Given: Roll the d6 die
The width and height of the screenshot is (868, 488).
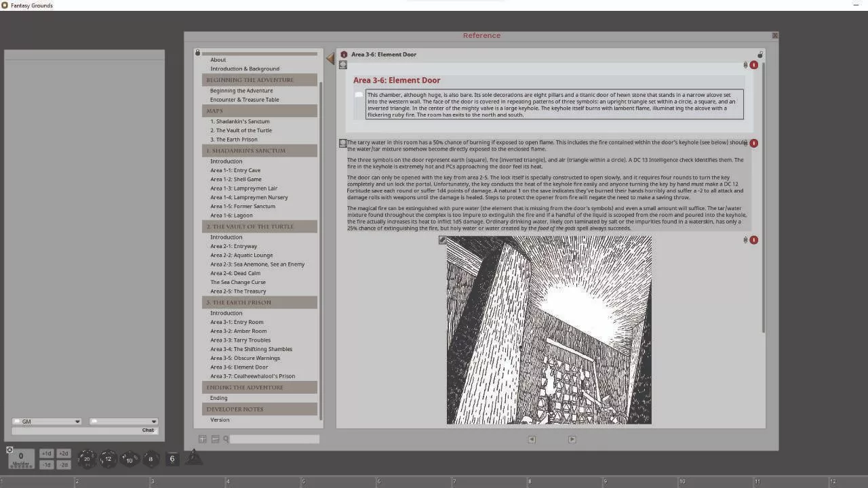Looking at the screenshot, I should click(172, 459).
